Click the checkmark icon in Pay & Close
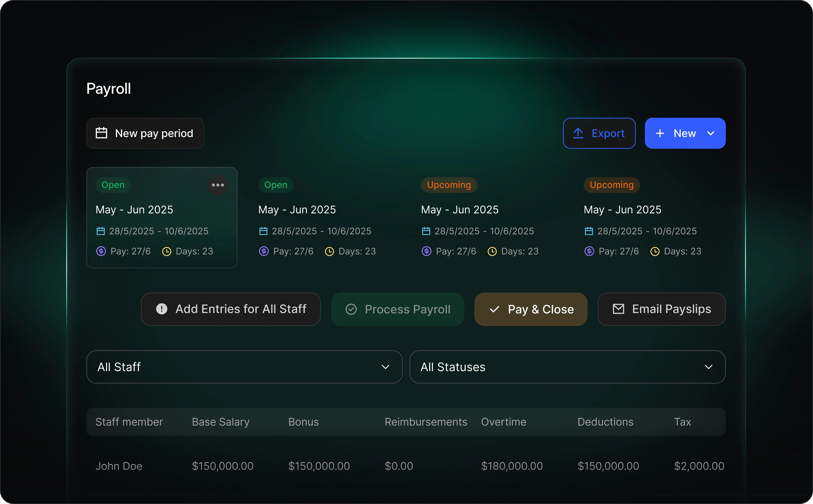813x504 pixels. tap(494, 309)
